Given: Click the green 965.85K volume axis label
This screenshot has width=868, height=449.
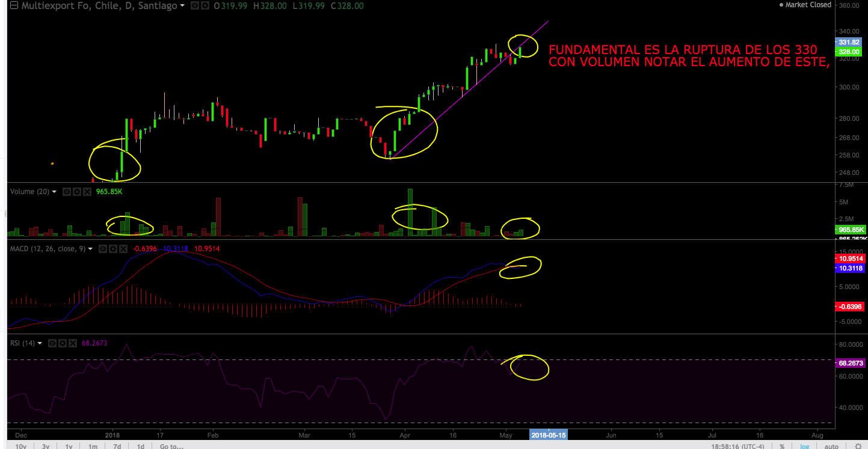Looking at the screenshot, I should click(851, 230).
